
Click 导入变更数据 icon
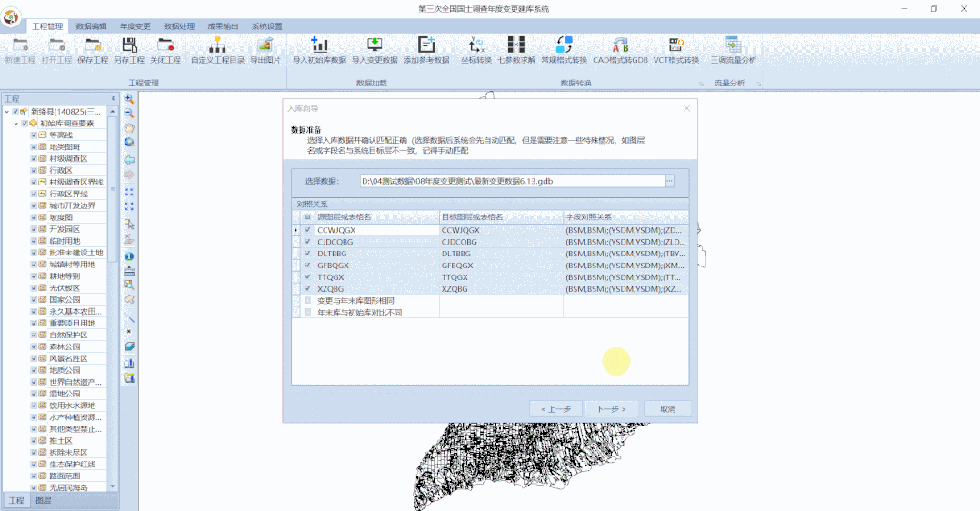(x=375, y=50)
